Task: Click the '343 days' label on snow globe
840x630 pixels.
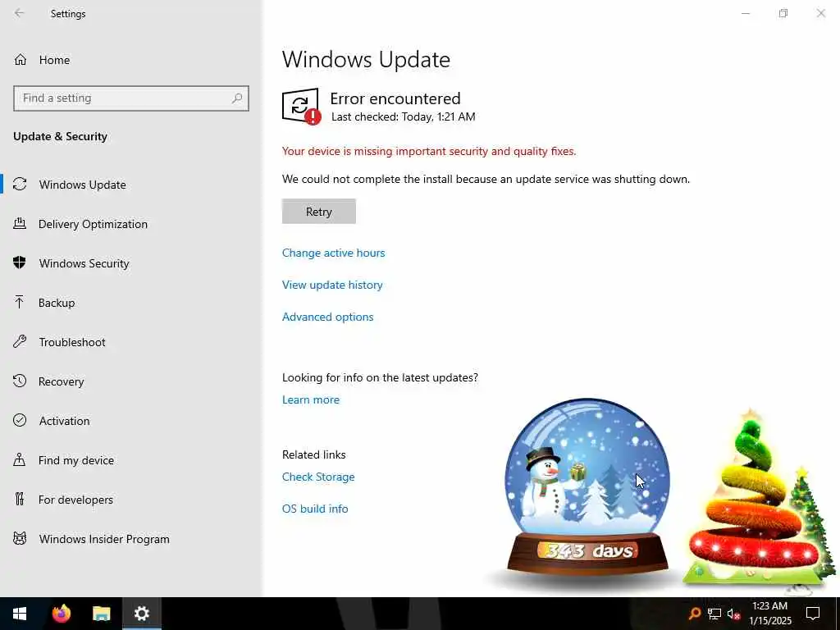Action: coord(588,550)
